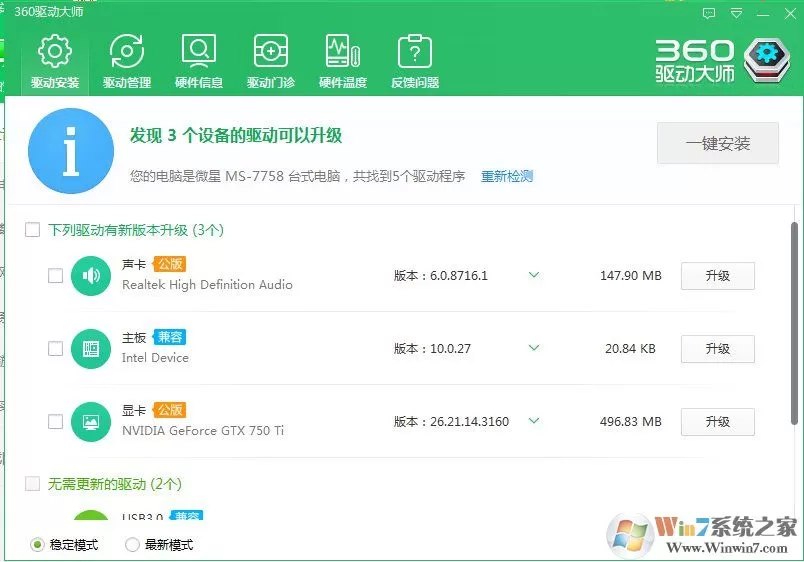Open 反馈问题 tab

[x=415, y=62]
